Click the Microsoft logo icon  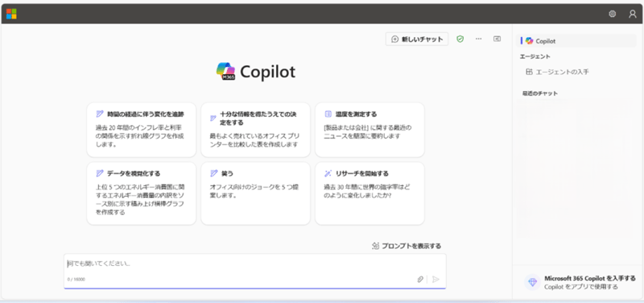[x=11, y=14]
